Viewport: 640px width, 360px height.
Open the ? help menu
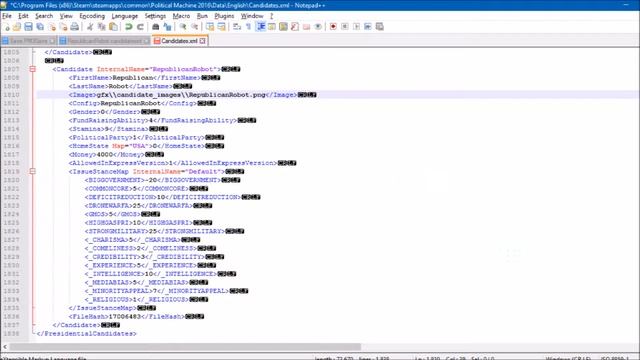pos(271,16)
